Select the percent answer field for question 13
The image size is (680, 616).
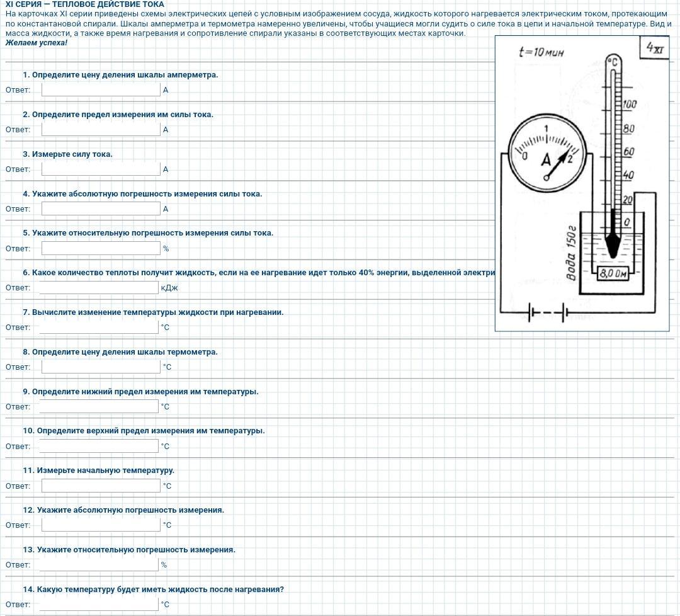[99, 565]
